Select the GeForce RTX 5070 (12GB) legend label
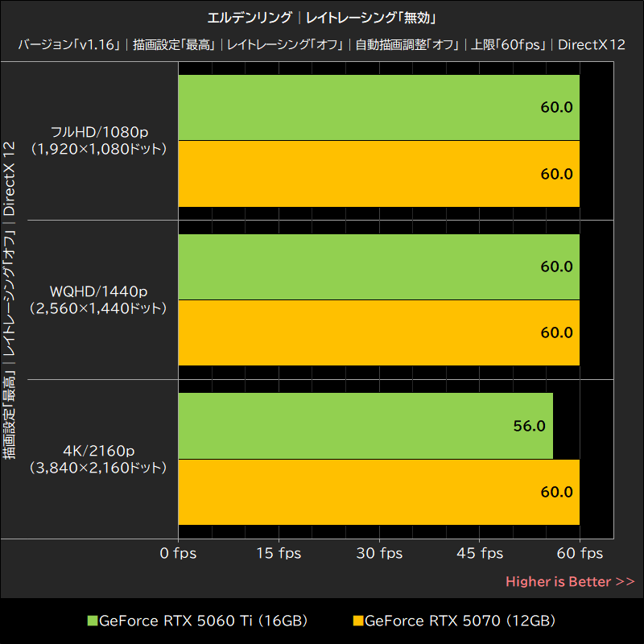The height and width of the screenshot is (644, 644). (460, 621)
